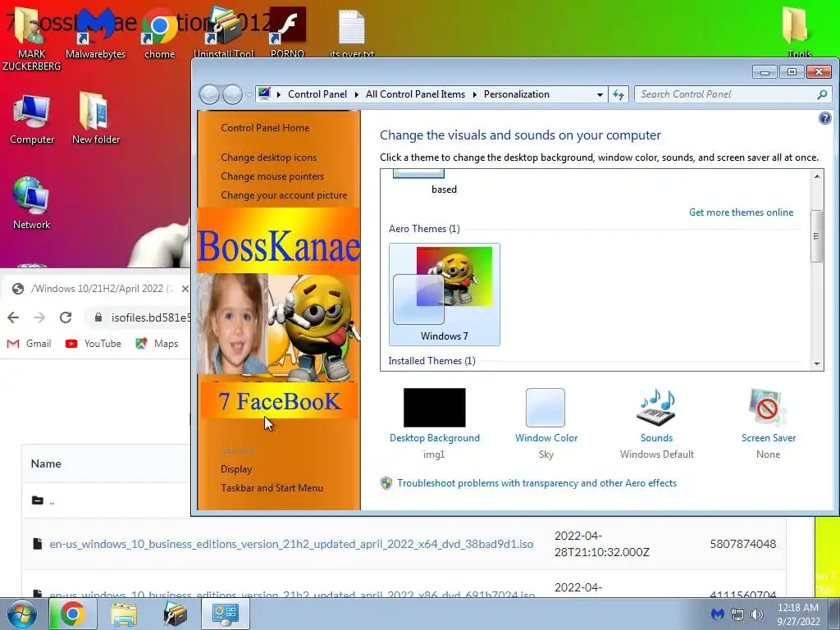Expand the address bar history dropdown
The height and width of the screenshot is (630, 840).
point(600,95)
